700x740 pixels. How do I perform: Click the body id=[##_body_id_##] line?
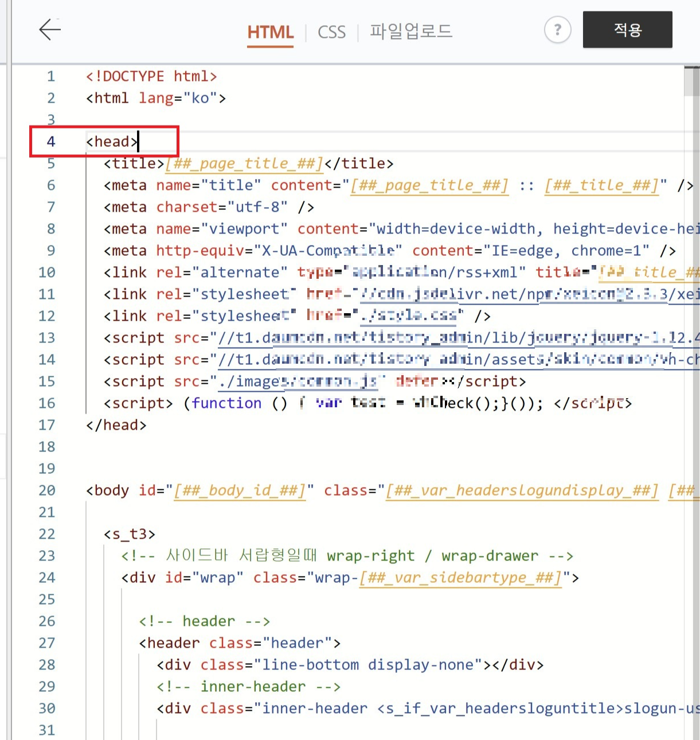tap(393, 490)
